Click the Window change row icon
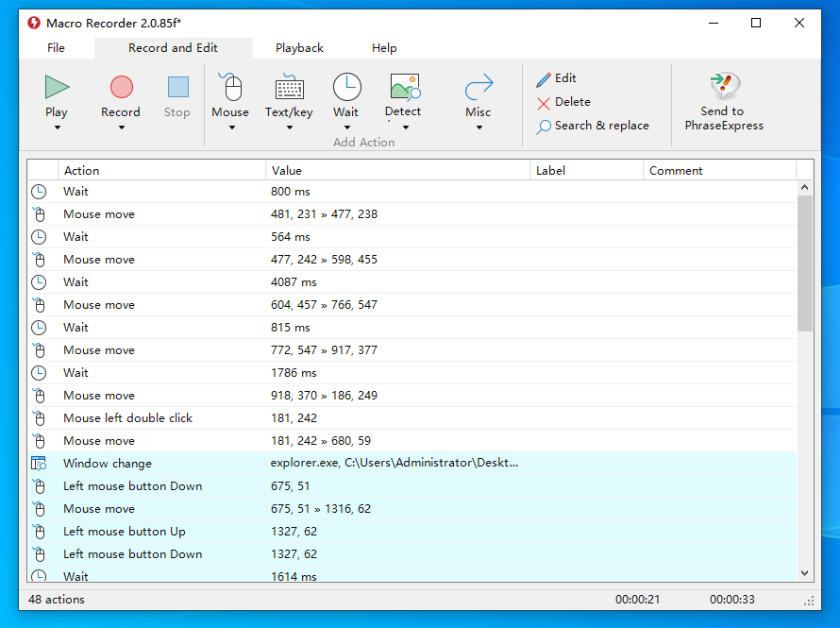The height and width of the screenshot is (628, 840). [x=39, y=464]
